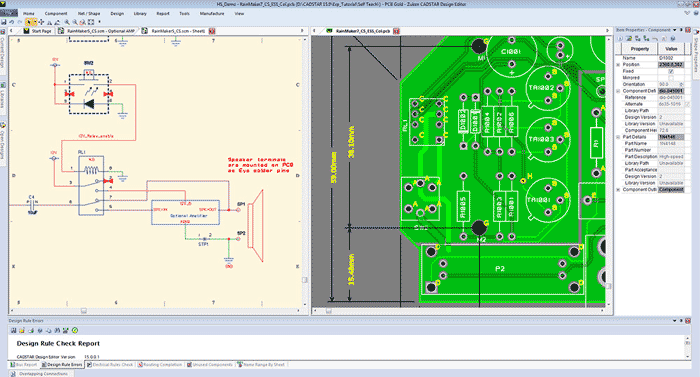Collapse the Component Definition property group

pyautogui.click(x=618, y=91)
